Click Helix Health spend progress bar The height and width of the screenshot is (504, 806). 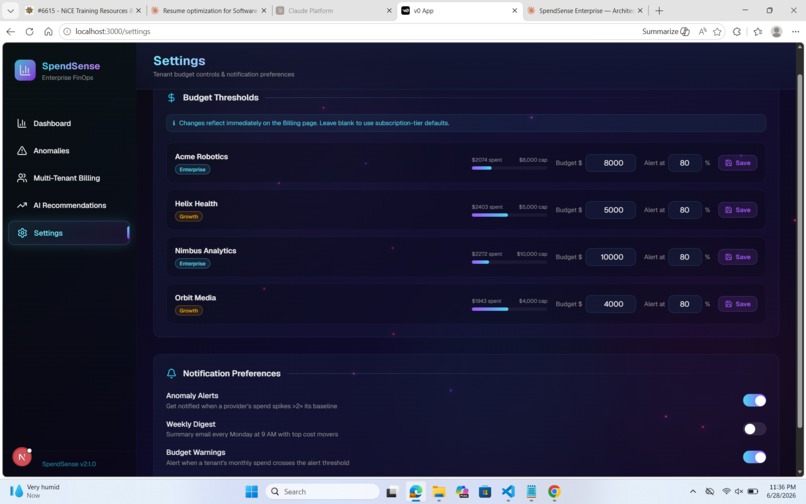pyautogui.click(x=509, y=215)
